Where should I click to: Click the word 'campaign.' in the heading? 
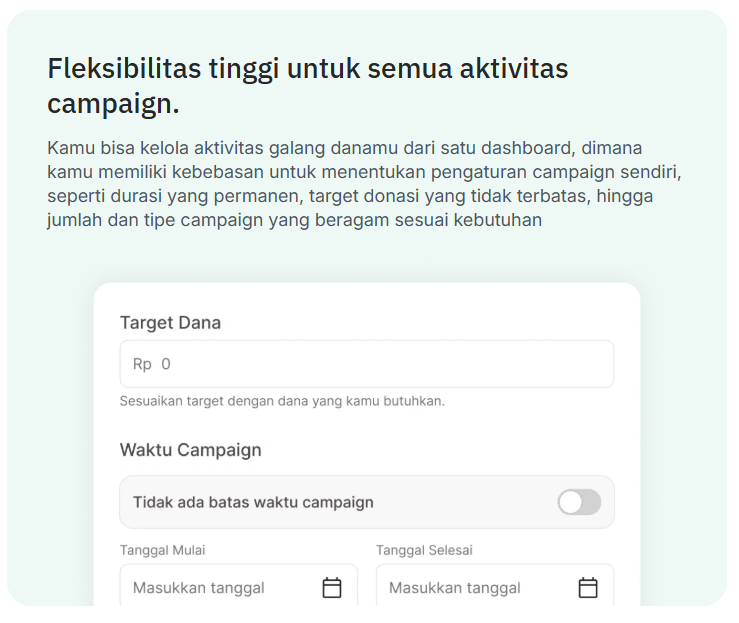pos(114,104)
